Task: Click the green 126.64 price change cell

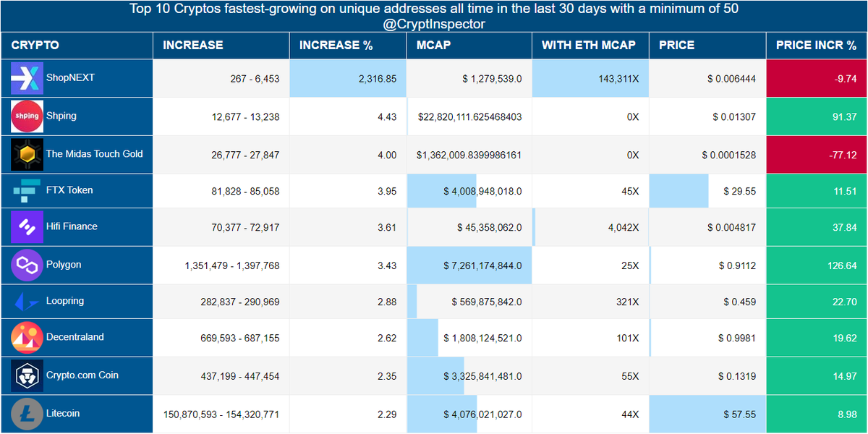Action: tap(817, 265)
